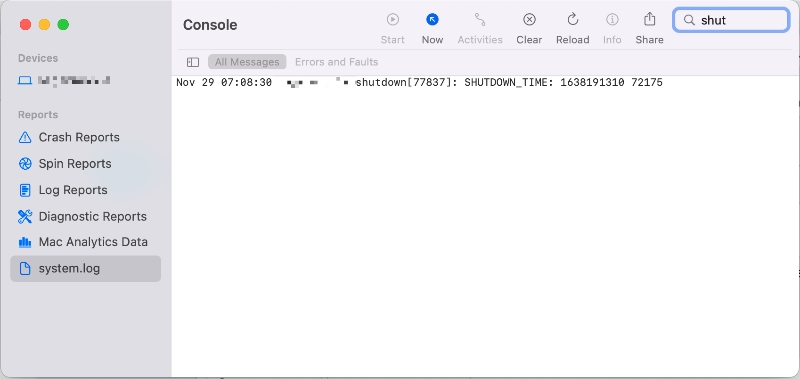Click "SHUTDOWN_TIME: 1638191310 72175" text
The height and width of the screenshot is (379, 800).
[x=563, y=83]
